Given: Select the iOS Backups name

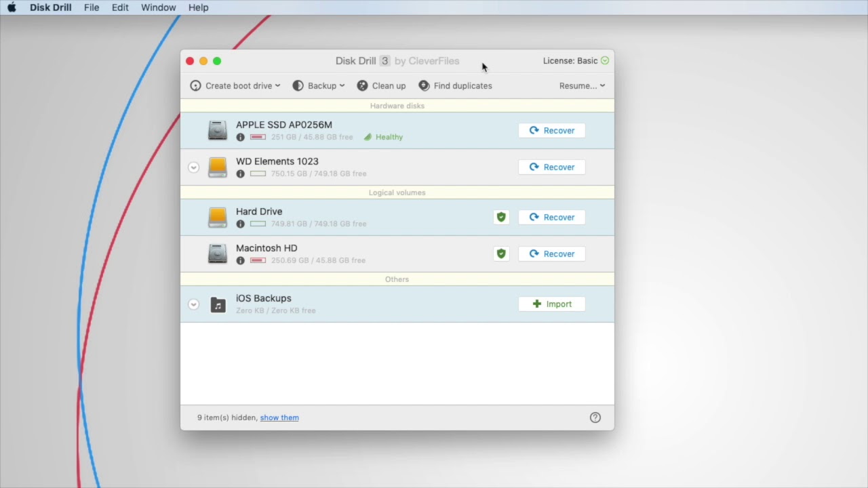Looking at the screenshot, I should 264,298.
